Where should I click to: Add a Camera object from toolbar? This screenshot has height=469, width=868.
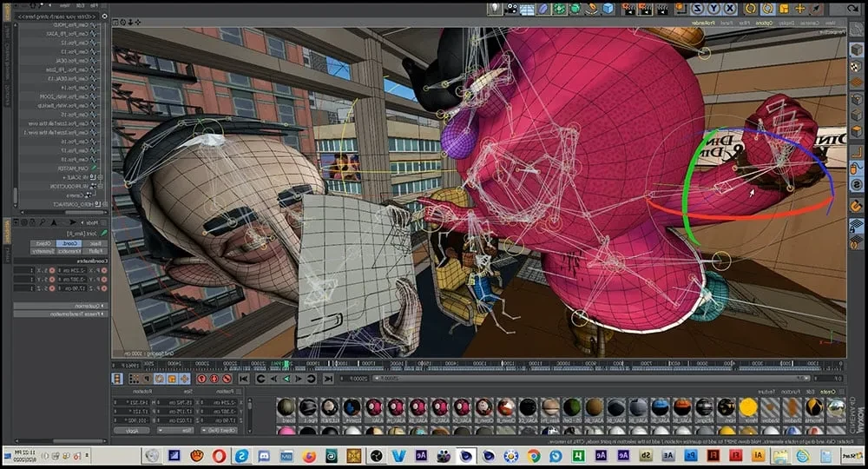tap(511, 9)
